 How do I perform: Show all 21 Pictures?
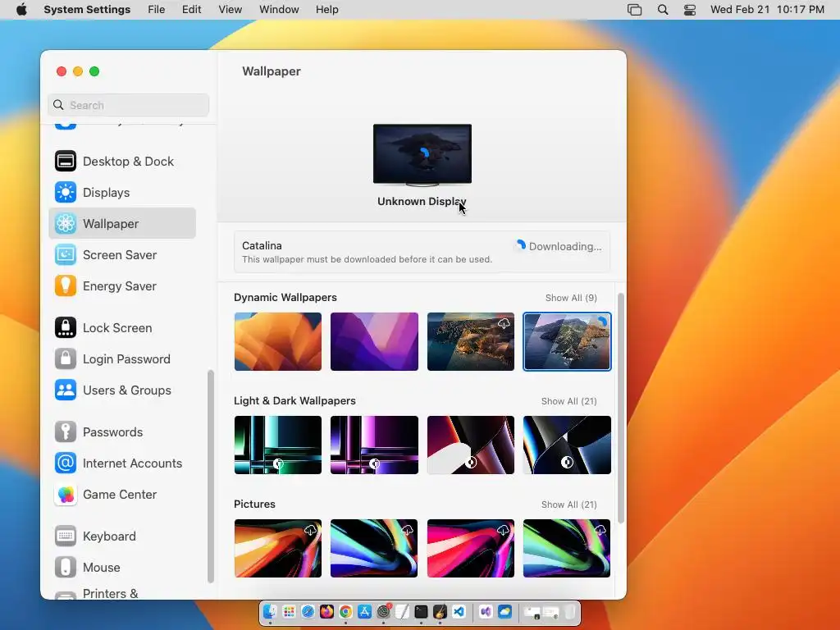(569, 504)
